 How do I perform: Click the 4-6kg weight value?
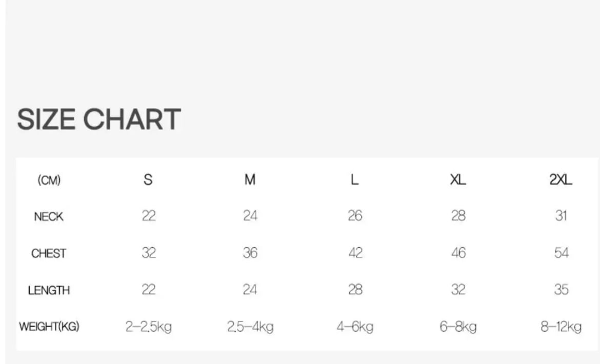[355, 327]
